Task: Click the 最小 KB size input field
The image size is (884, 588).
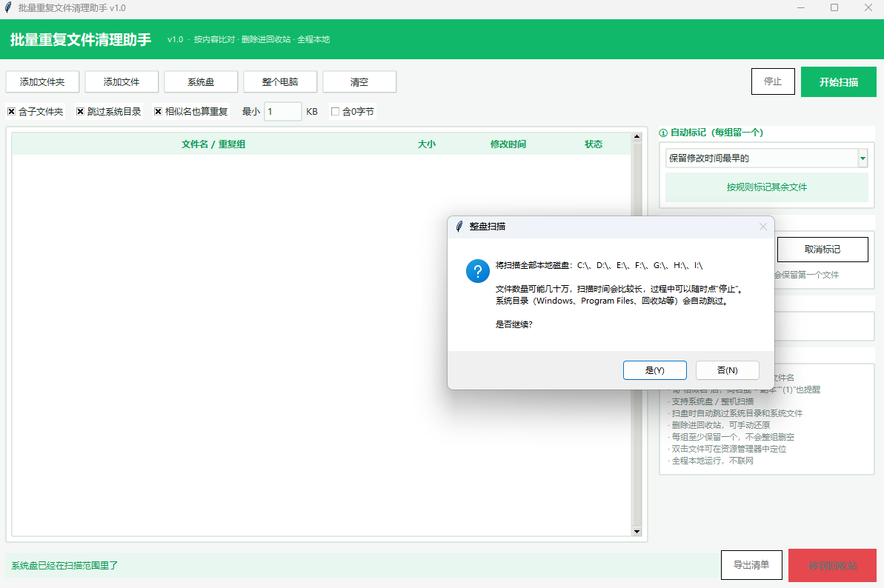Action: (283, 112)
